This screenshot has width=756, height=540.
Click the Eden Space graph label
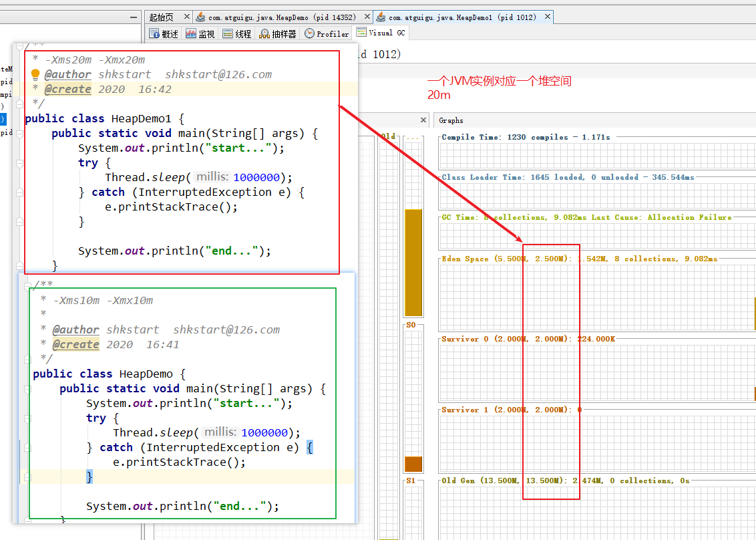coord(580,259)
